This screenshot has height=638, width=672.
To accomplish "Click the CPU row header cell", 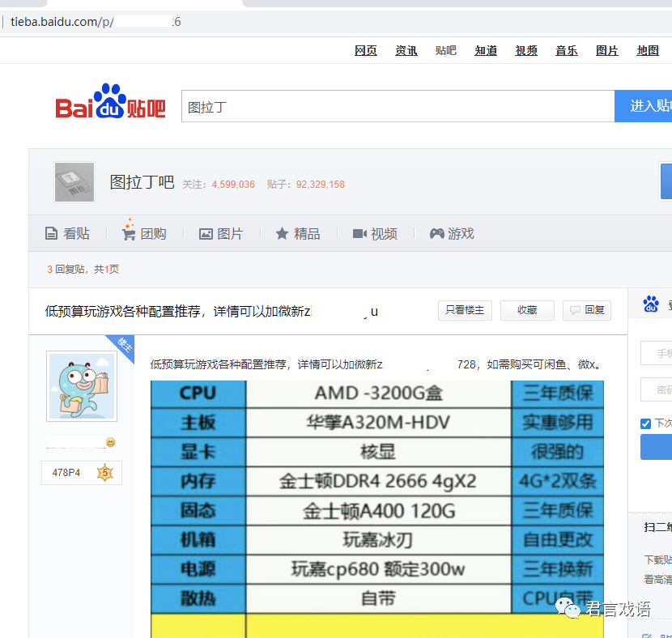I will point(198,393).
